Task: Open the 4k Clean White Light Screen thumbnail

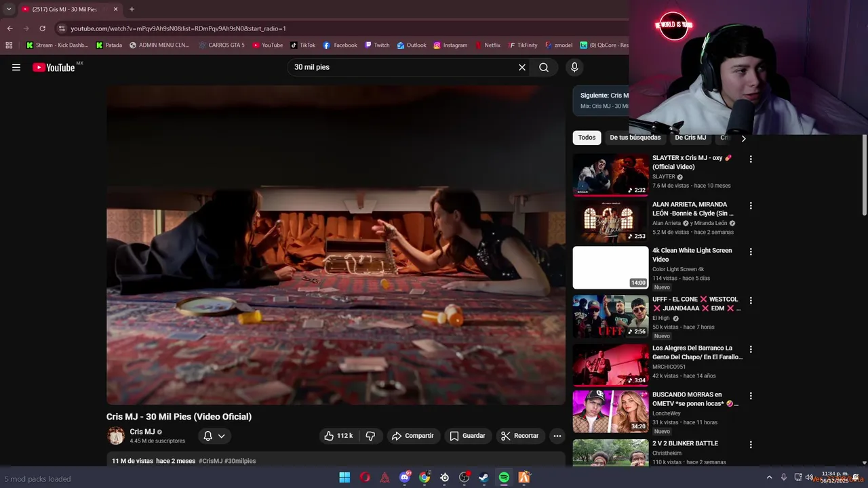Action: tap(610, 267)
